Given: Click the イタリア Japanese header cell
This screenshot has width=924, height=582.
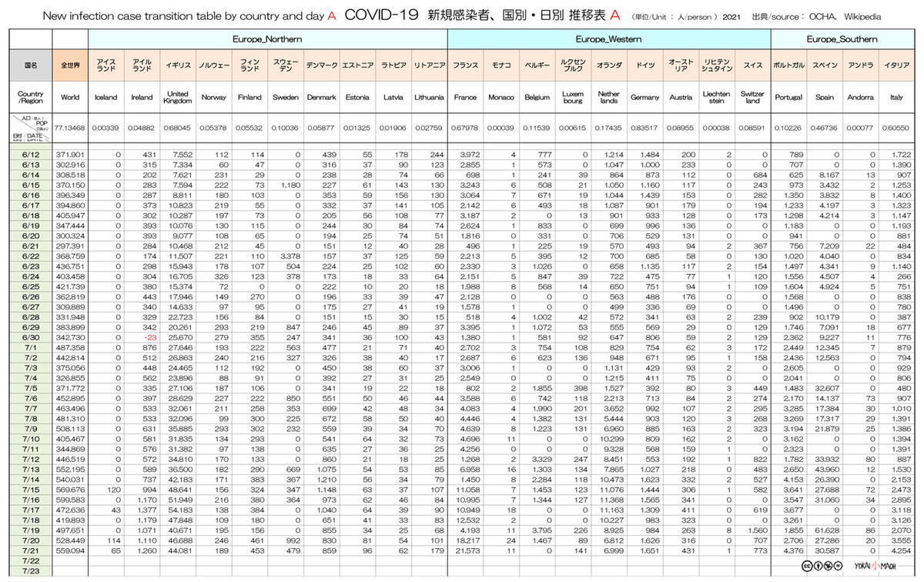Looking at the screenshot, I should click(x=896, y=67).
